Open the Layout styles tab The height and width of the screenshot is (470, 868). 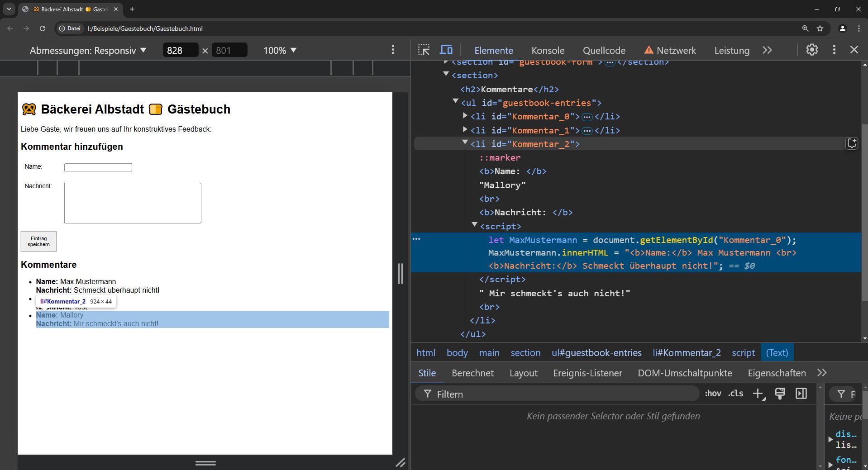click(524, 373)
